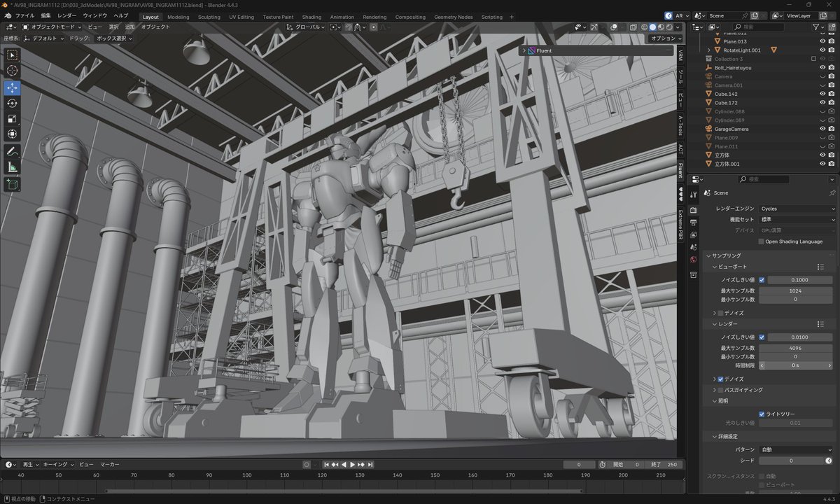Play the animation forward
This screenshot has height=504, width=840.
tap(353, 464)
